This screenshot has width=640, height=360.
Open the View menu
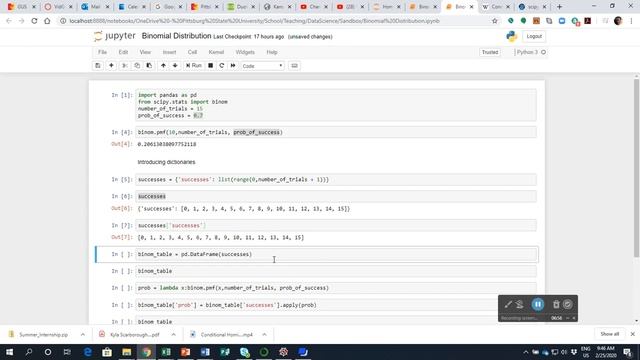(145, 52)
